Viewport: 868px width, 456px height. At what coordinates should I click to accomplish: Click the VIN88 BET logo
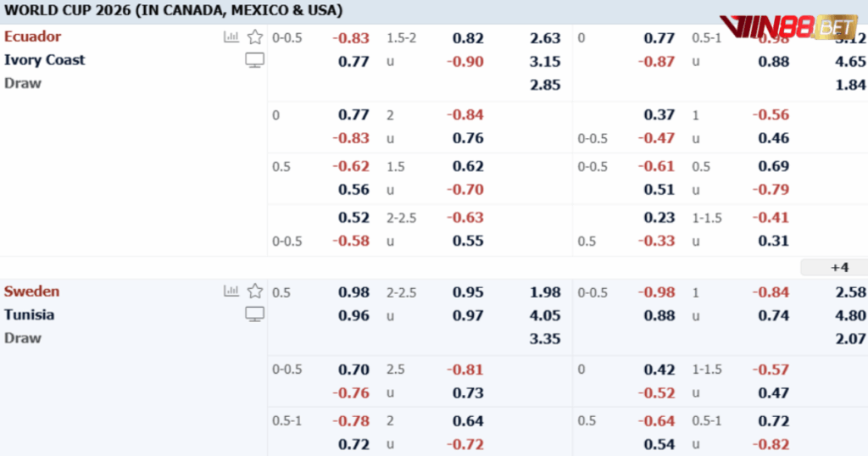pos(788,26)
